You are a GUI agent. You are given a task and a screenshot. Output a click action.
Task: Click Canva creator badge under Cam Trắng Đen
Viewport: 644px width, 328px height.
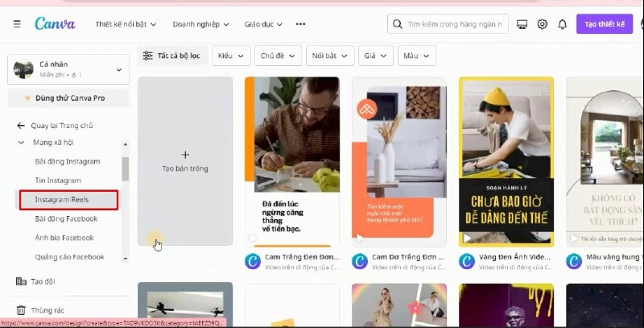(x=253, y=261)
